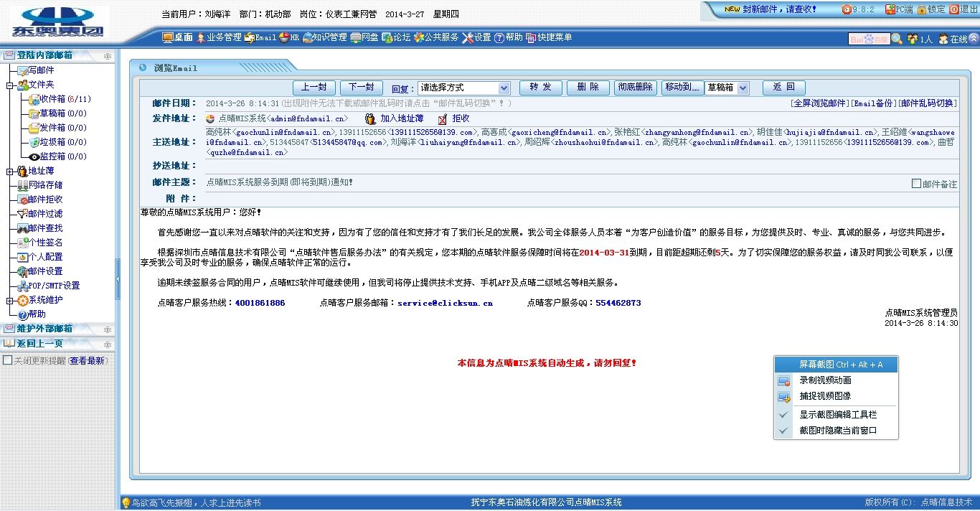This screenshot has height=511, width=980.
Task: Open 邮件过滤 filter settings
Action: point(44,214)
